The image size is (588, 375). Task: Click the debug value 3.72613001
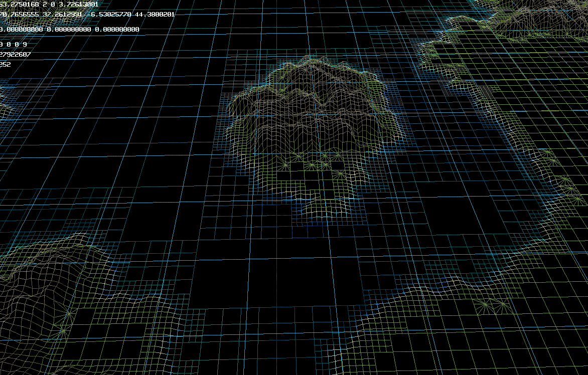tap(78, 4)
